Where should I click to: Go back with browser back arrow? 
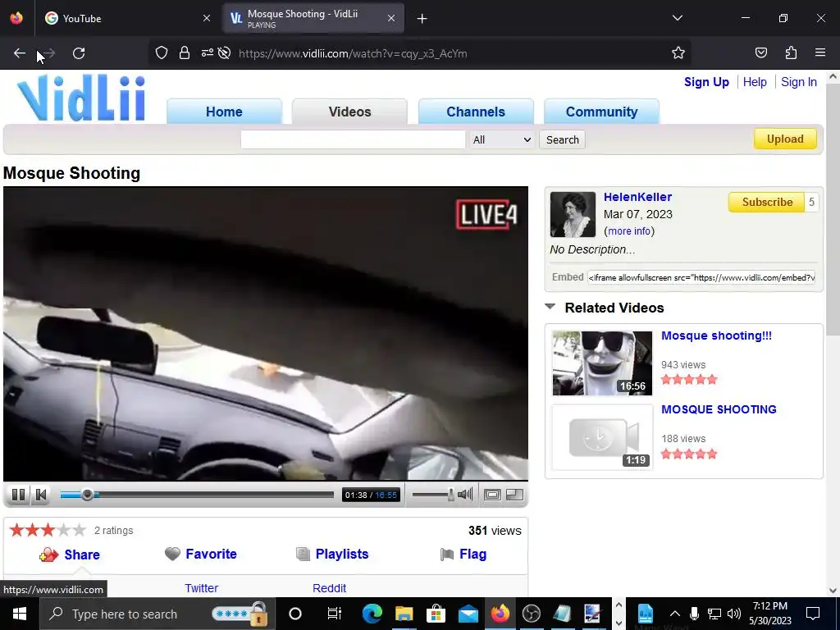click(x=20, y=53)
